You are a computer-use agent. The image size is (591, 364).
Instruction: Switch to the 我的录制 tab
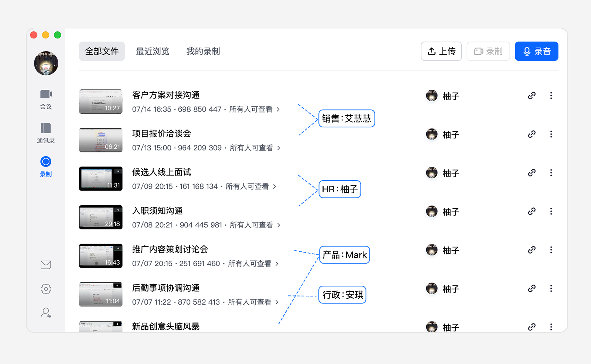pyautogui.click(x=203, y=51)
